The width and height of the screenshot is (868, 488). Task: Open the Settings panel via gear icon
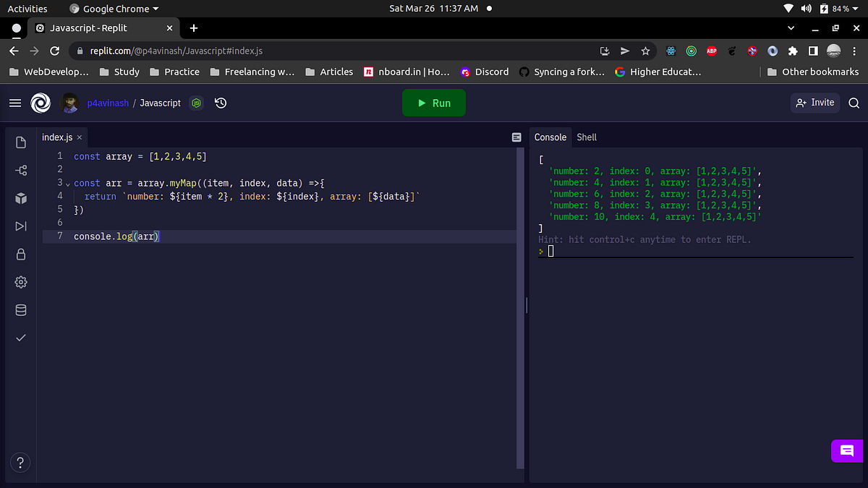click(20, 282)
